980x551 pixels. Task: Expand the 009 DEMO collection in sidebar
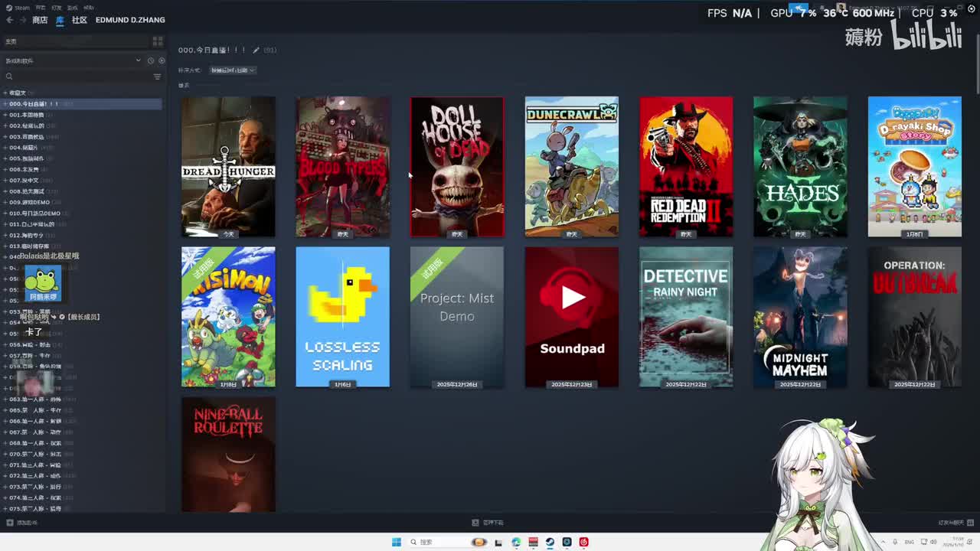(5, 202)
